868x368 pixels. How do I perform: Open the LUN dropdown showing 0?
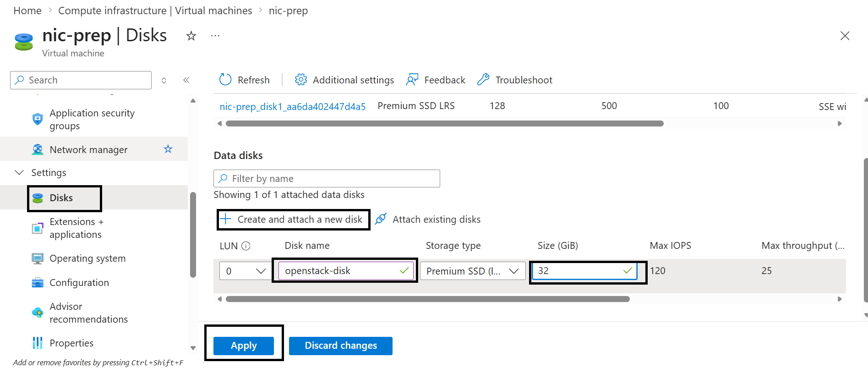point(245,271)
